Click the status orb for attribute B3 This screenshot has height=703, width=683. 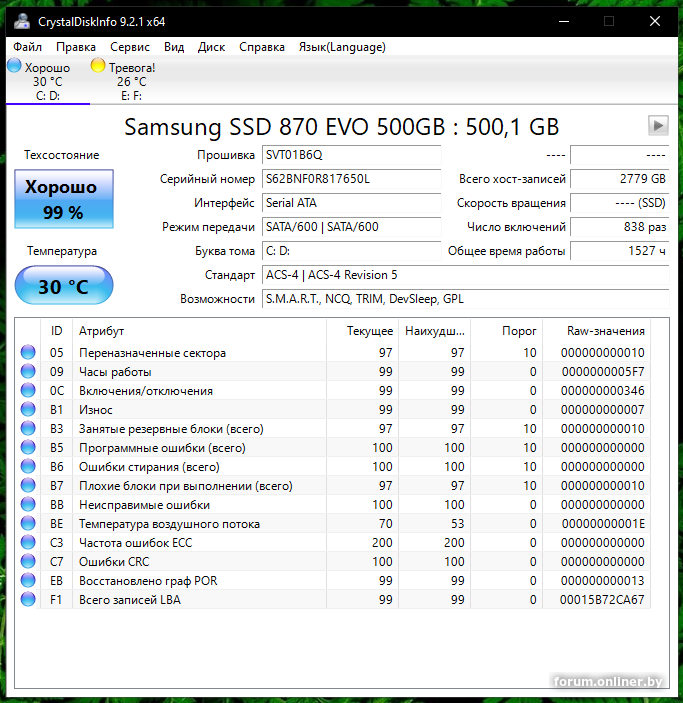[x=28, y=428]
